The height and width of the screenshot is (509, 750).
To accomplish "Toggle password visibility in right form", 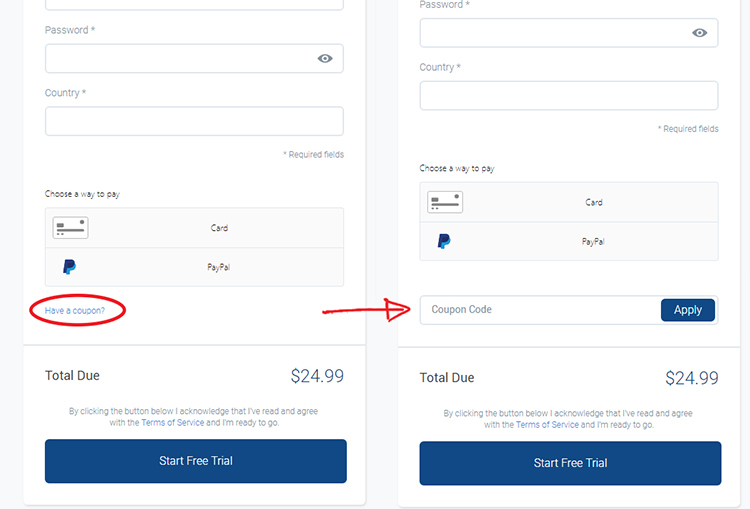I will (x=699, y=33).
